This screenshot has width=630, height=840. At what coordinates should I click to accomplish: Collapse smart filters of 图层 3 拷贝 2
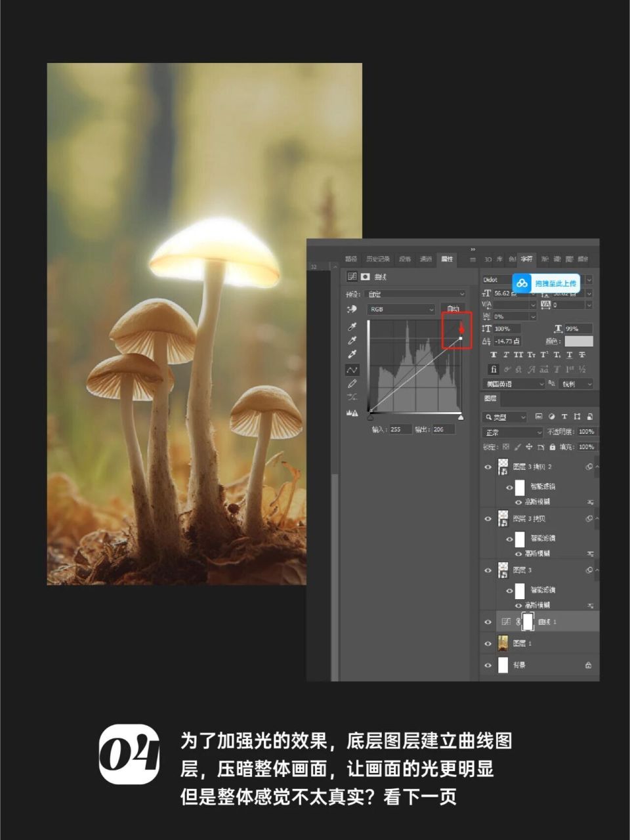click(x=597, y=467)
